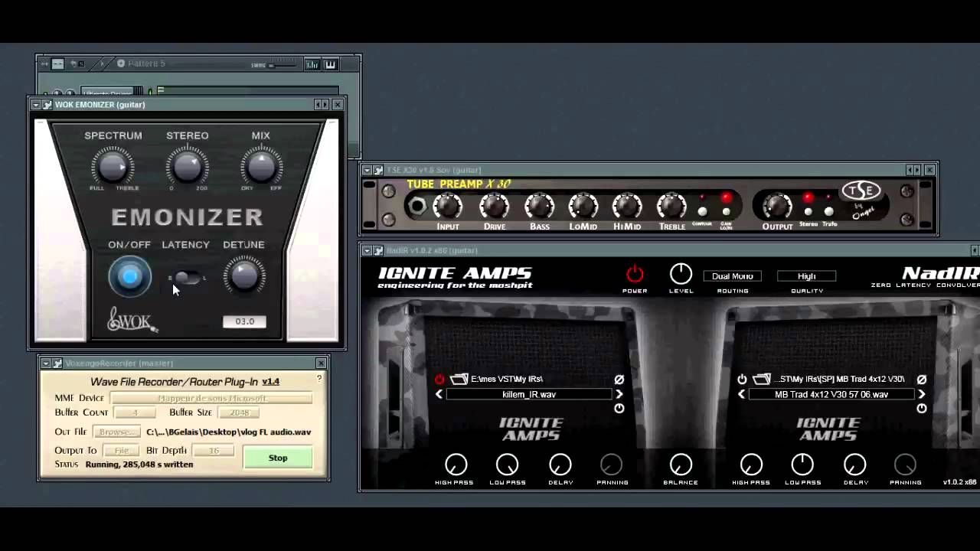This screenshot has height=551, width=980.
Task: Click recorder help question mark
Action: coord(319,378)
